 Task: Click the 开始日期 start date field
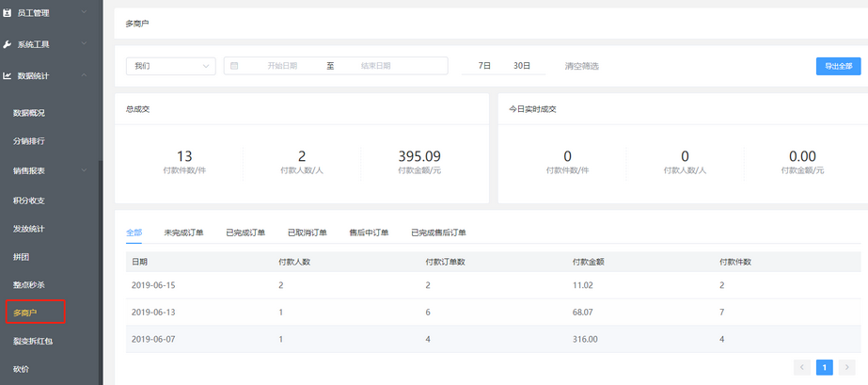pos(282,66)
